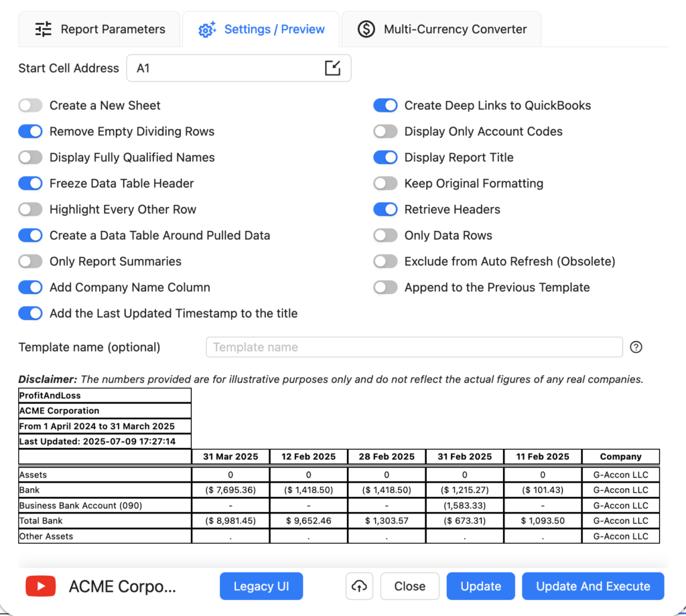Enable Create a New Sheet toggle
The image size is (686, 616).
31,105
